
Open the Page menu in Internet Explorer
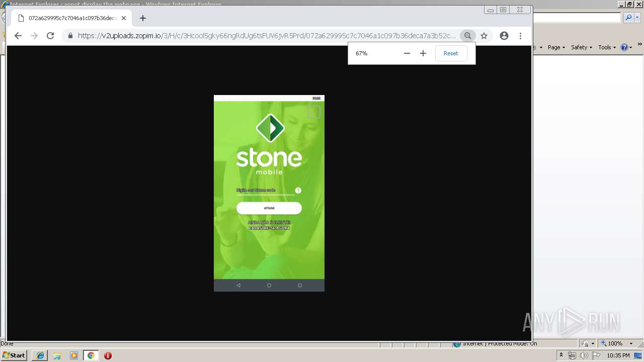tap(556, 47)
